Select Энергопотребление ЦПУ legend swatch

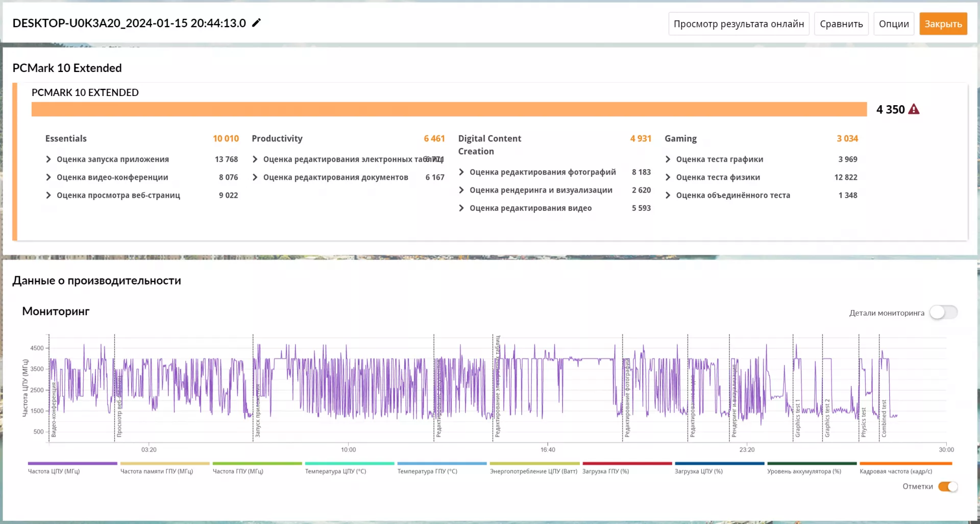pyautogui.click(x=534, y=464)
